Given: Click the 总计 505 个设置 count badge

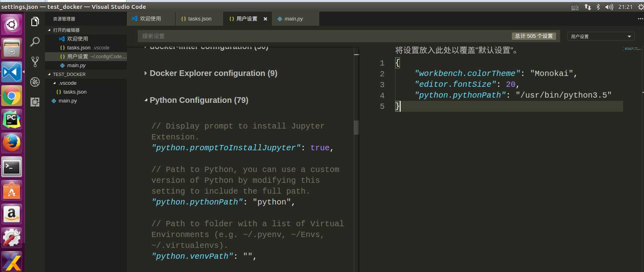Looking at the screenshot, I should click(534, 36).
